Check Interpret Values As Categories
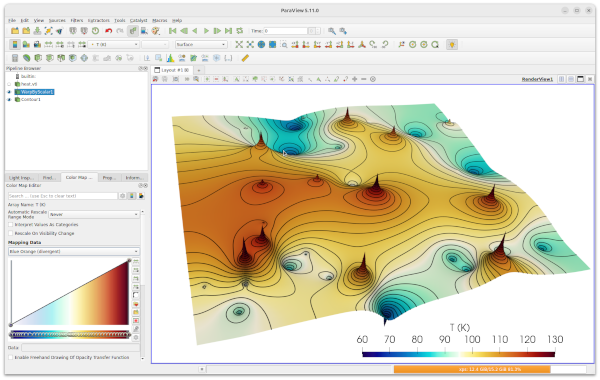This screenshot has width=600, height=380. click(x=11, y=225)
